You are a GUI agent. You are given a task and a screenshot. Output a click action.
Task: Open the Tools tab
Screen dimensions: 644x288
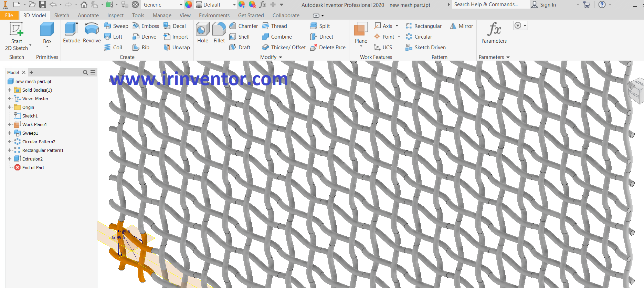click(138, 16)
